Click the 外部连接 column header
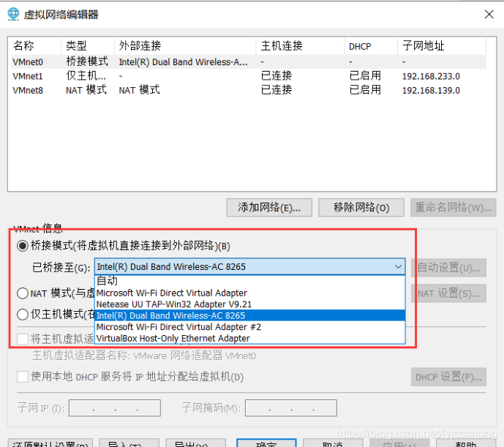 pos(185,45)
